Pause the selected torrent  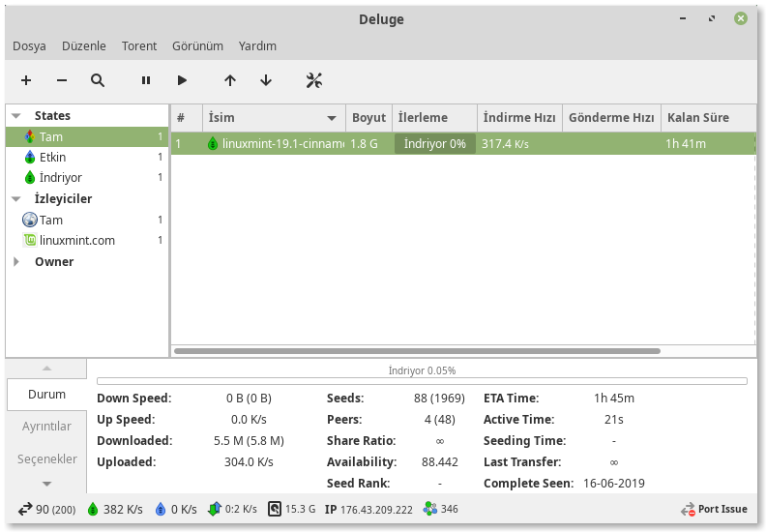pyautogui.click(x=146, y=80)
